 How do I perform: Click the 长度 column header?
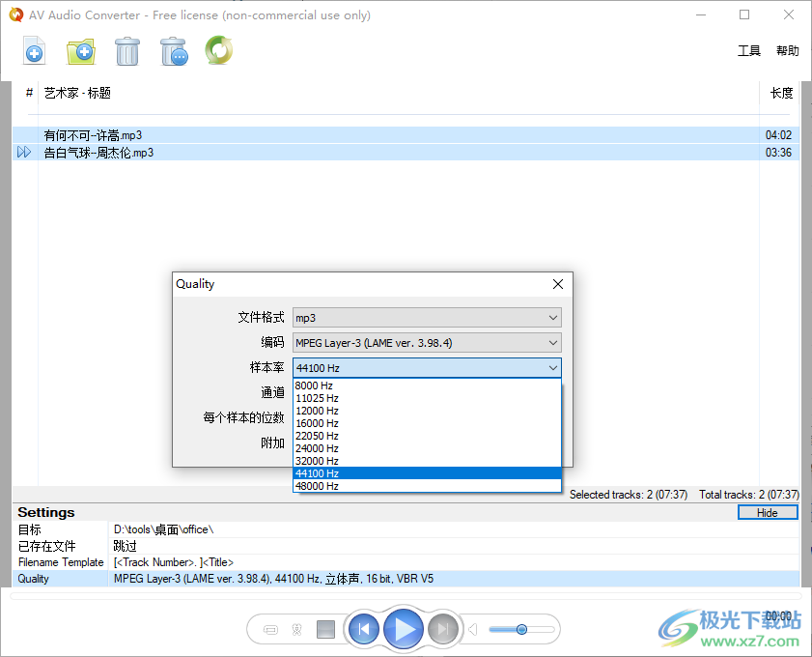tap(781, 93)
